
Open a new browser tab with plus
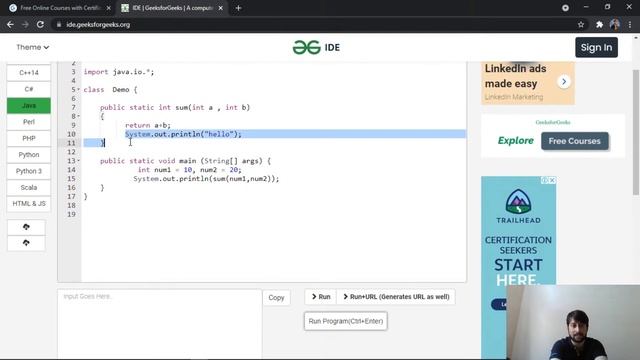coord(238,8)
